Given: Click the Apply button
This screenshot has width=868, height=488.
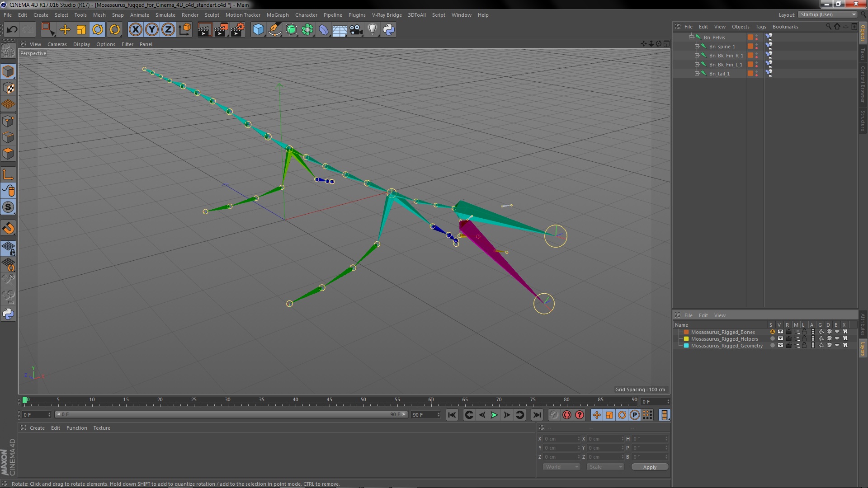Looking at the screenshot, I should (x=650, y=467).
